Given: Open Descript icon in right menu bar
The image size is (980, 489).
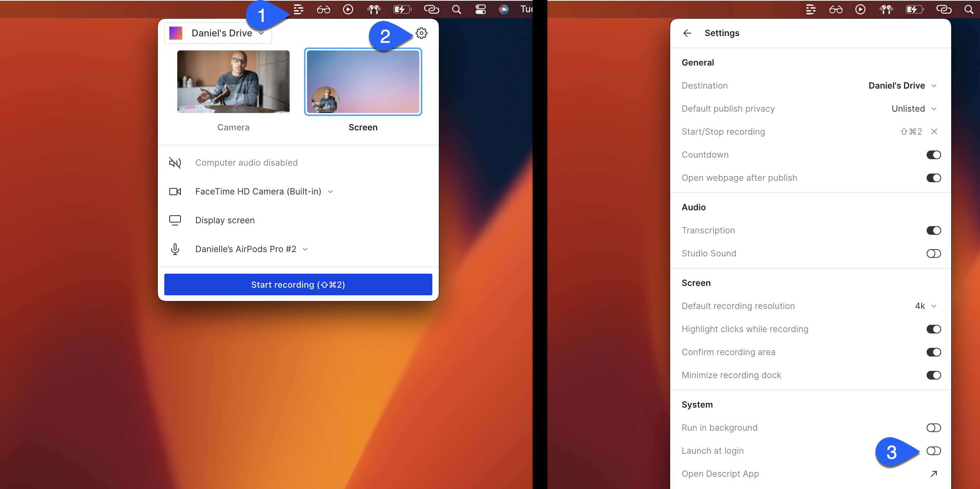Looking at the screenshot, I should (811, 9).
